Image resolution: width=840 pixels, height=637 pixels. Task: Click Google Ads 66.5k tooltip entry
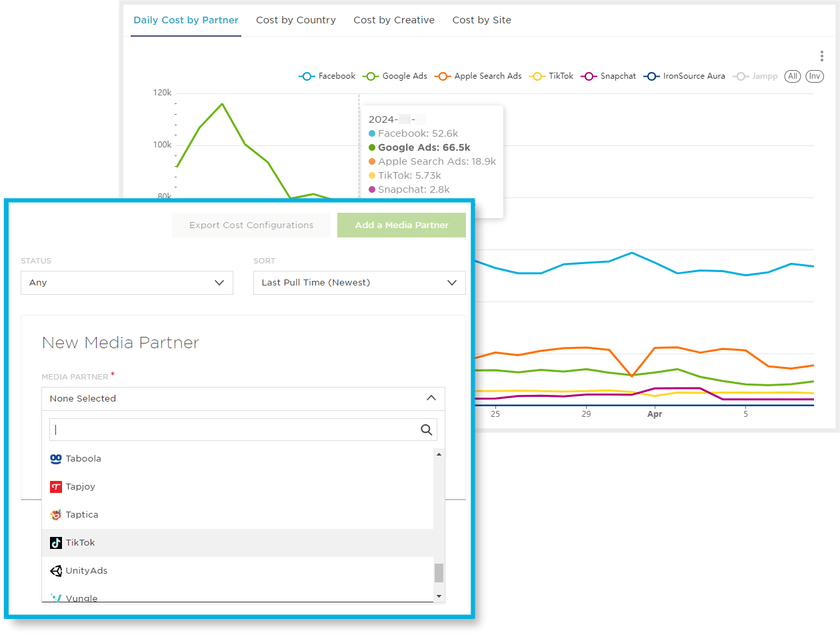click(x=419, y=147)
